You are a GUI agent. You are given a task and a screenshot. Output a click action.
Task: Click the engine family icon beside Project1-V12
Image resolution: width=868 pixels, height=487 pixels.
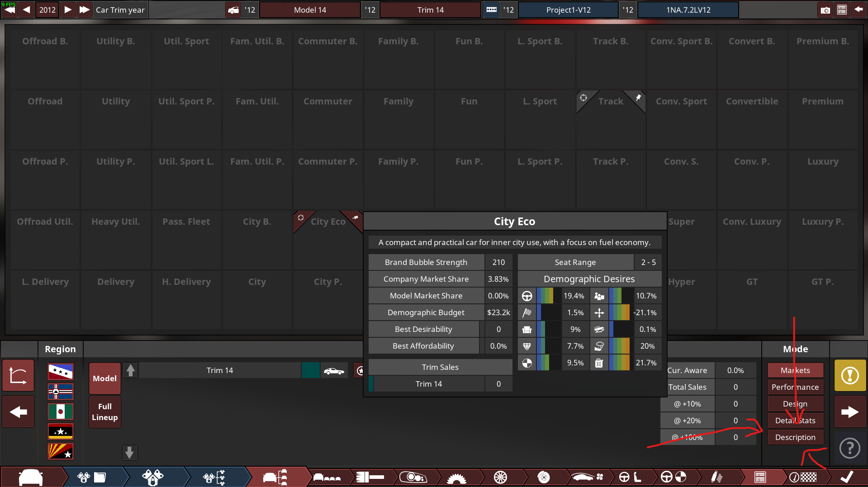point(492,10)
